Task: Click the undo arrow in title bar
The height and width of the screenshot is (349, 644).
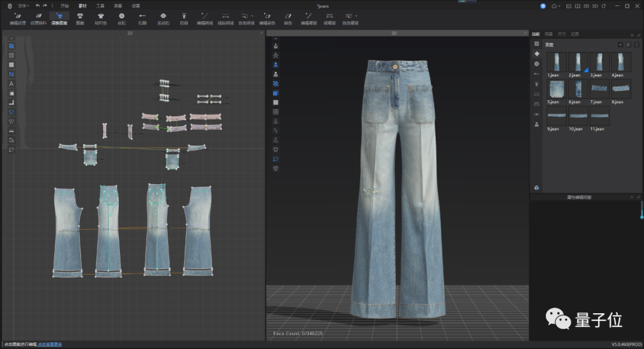Action: click(x=38, y=5)
